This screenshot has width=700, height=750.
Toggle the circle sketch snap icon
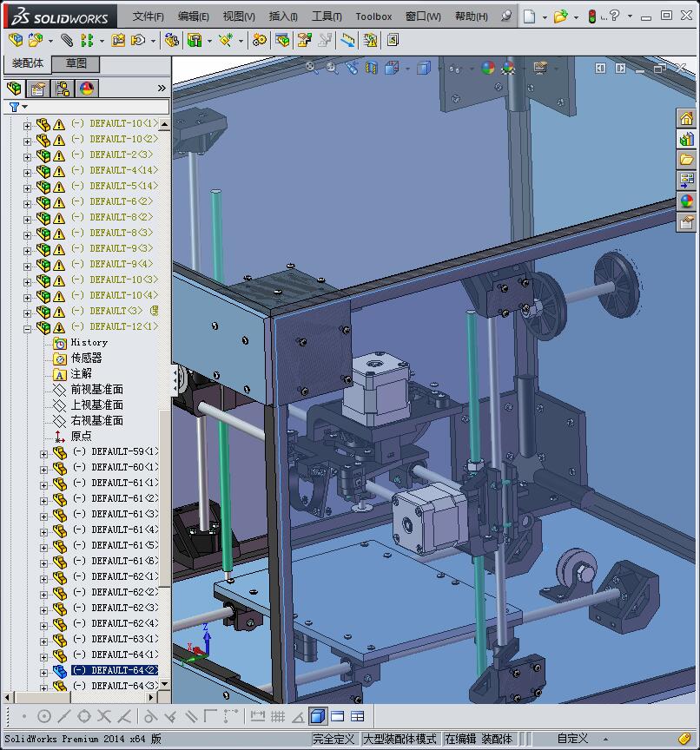tap(44, 716)
